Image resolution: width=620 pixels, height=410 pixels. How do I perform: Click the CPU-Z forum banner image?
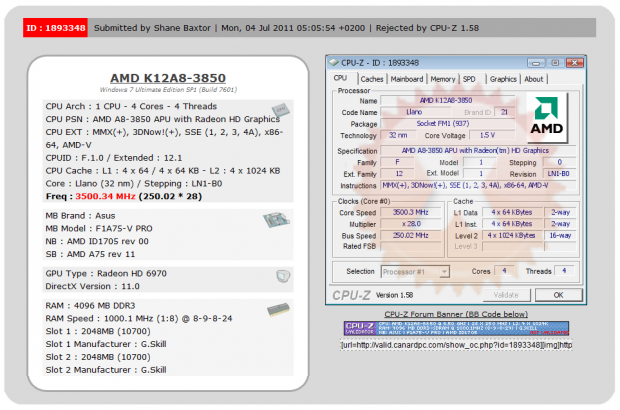point(456,328)
